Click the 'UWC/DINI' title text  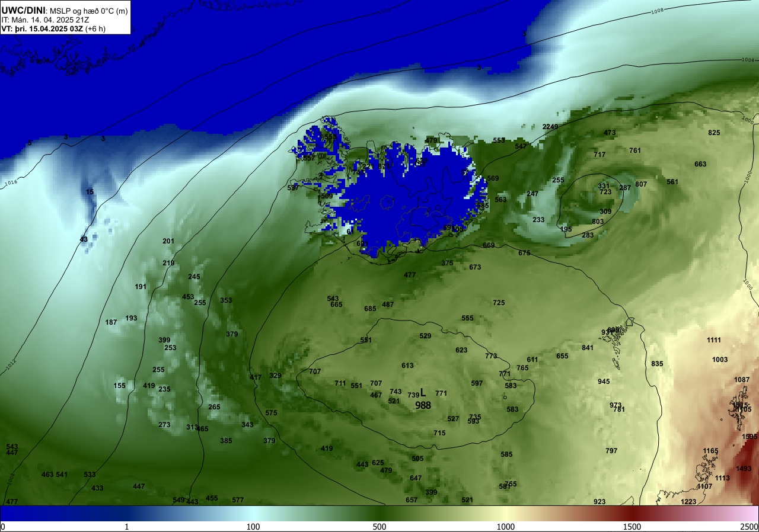(x=24, y=9)
